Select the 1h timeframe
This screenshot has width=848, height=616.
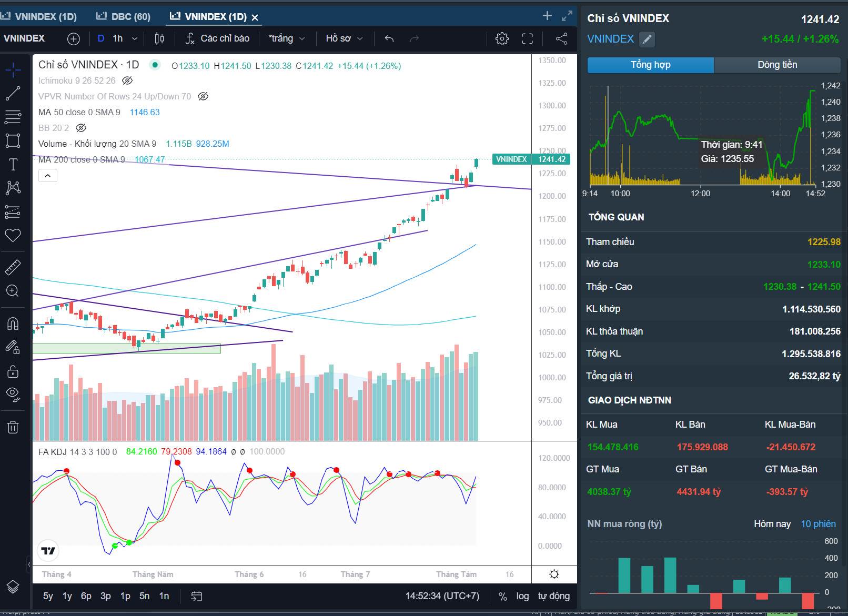pos(118,38)
